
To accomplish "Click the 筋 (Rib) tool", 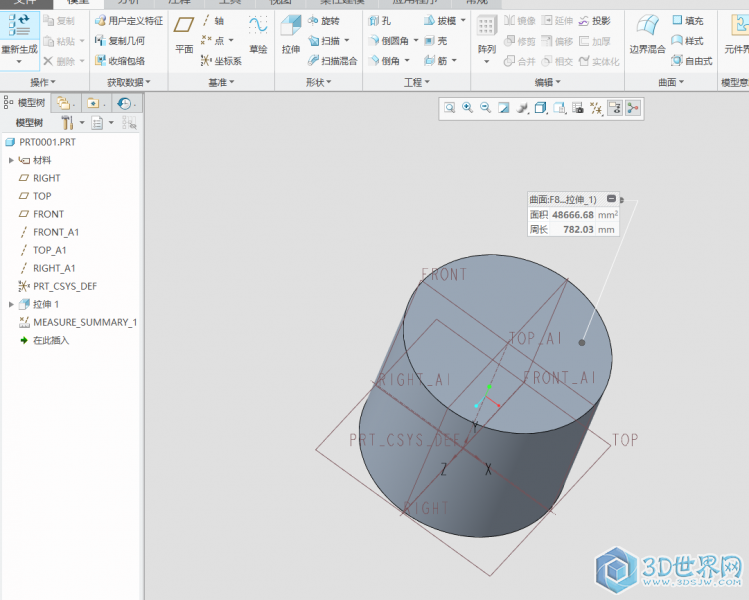I will pos(436,61).
